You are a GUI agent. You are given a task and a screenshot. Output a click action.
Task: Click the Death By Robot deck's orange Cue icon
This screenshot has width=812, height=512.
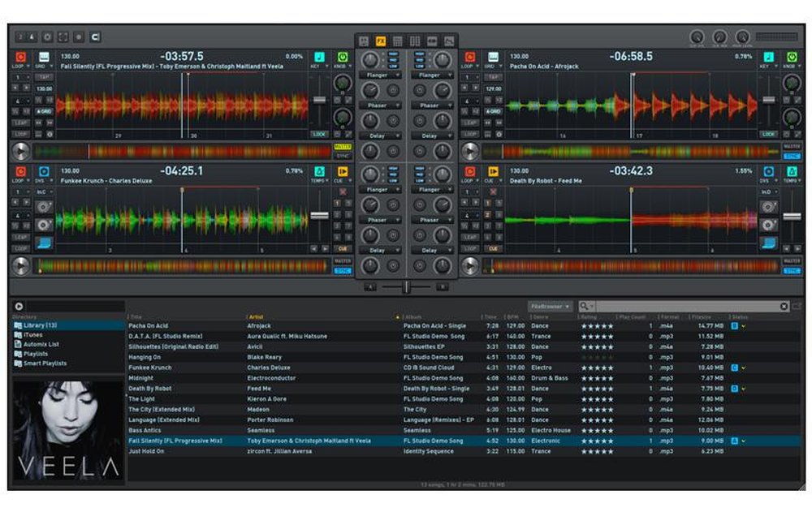(x=493, y=171)
